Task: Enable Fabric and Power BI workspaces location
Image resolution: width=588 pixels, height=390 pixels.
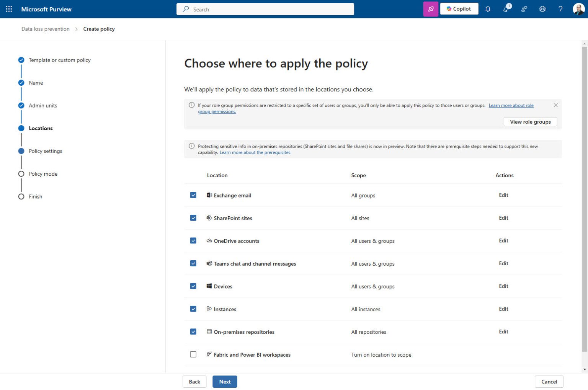Action: [x=193, y=354]
